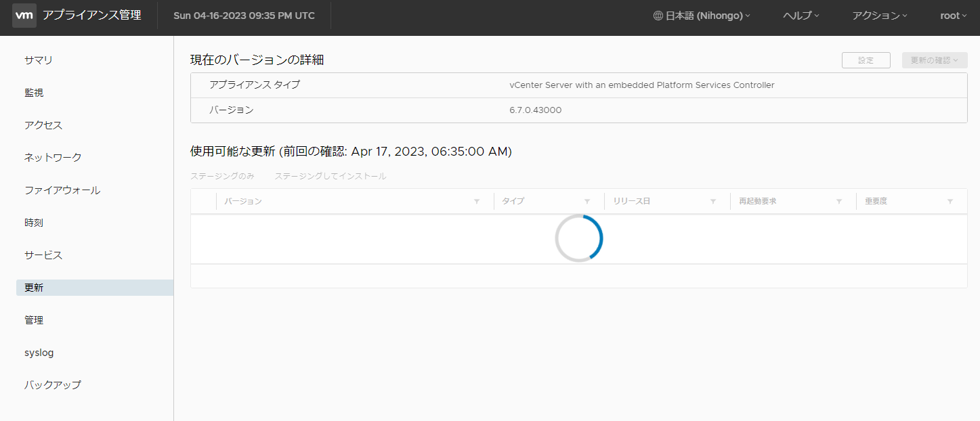Expand the アクション menu

click(x=880, y=16)
